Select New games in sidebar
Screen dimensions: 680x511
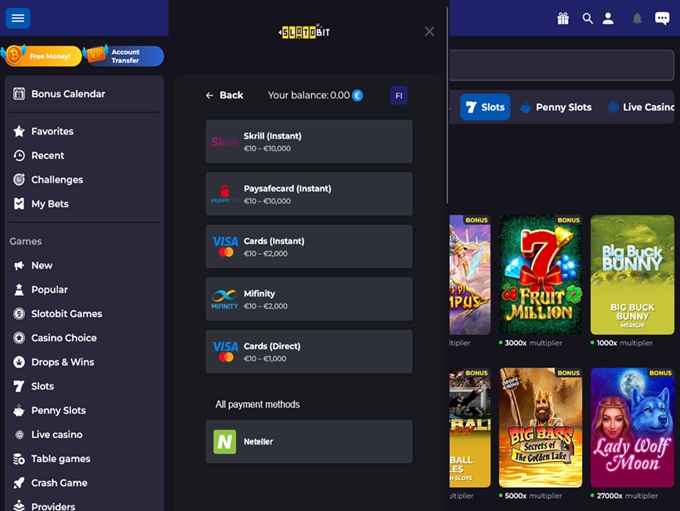[33, 265]
